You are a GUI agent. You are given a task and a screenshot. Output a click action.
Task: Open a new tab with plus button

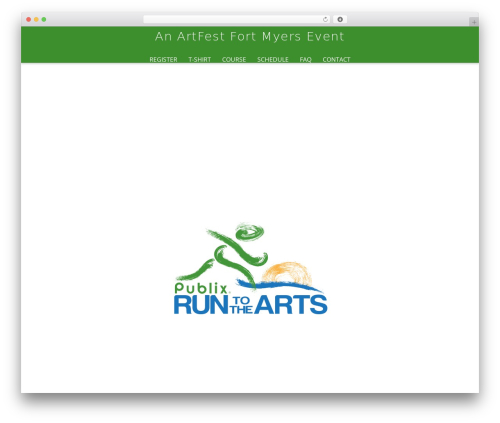point(474,22)
